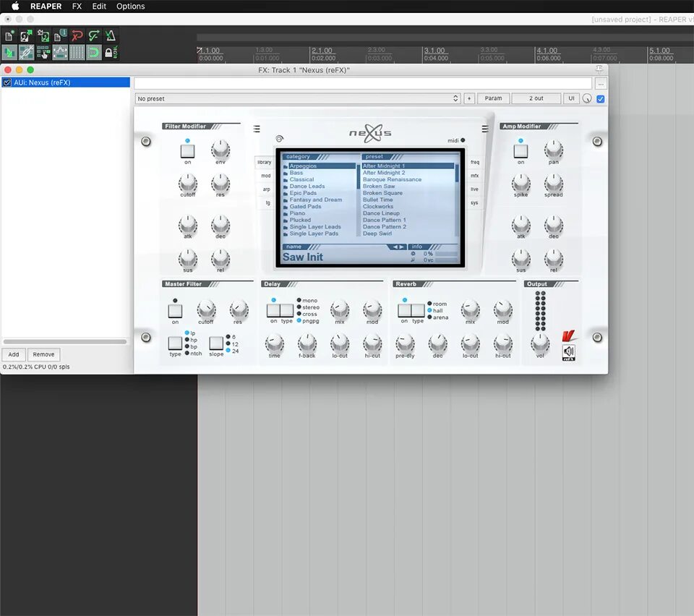Viewport: 694px width, 616px height.
Task: Click the Param button
Action: point(493,98)
